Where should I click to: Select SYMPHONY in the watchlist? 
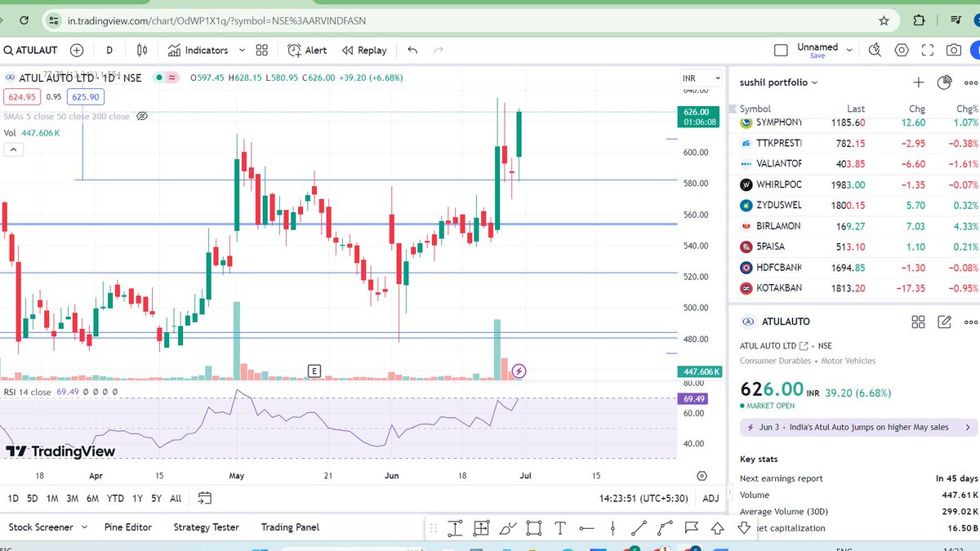click(855, 122)
